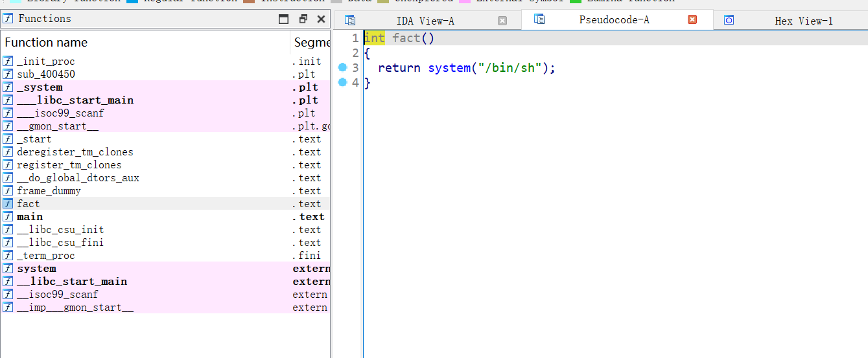Click the function icon beside frame_dummy
Screen dimensions: 868x358
point(8,191)
